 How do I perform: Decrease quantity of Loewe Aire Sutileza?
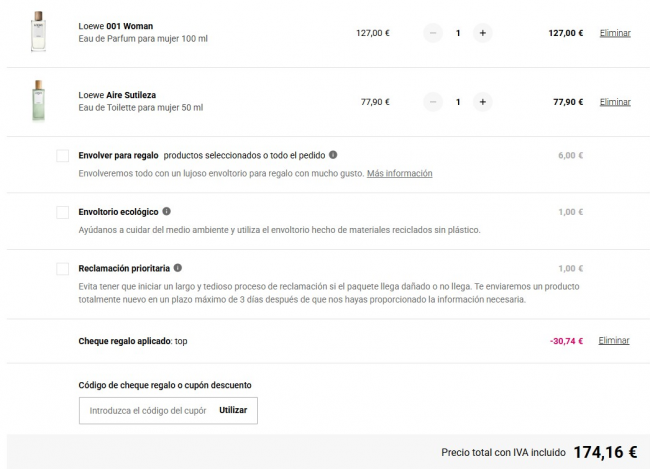tap(433, 101)
